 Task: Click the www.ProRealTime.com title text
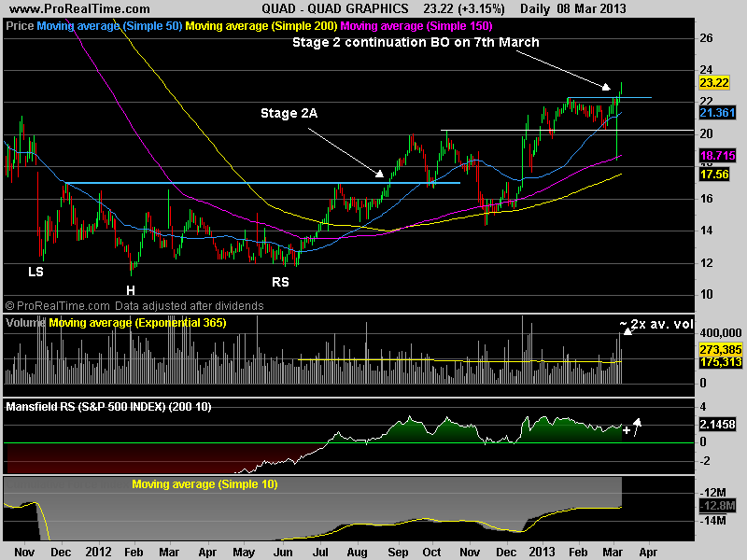click(x=79, y=8)
